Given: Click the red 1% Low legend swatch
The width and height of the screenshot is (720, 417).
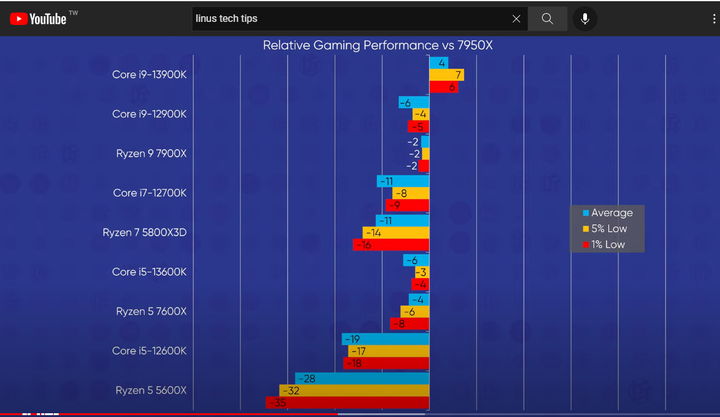Looking at the screenshot, I should (585, 245).
